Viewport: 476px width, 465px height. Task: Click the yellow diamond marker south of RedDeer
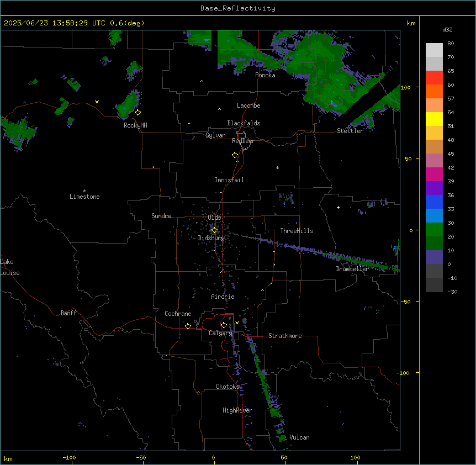click(x=235, y=155)
